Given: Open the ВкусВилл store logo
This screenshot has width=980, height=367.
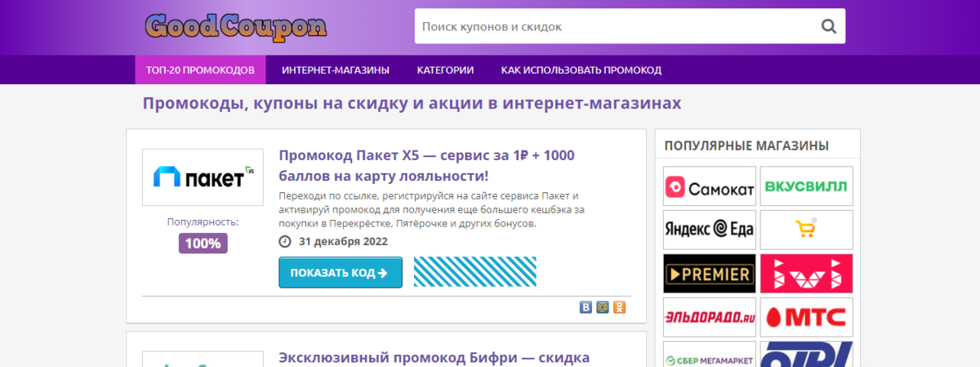Looking at the screenshot, I should coord(806,186).
